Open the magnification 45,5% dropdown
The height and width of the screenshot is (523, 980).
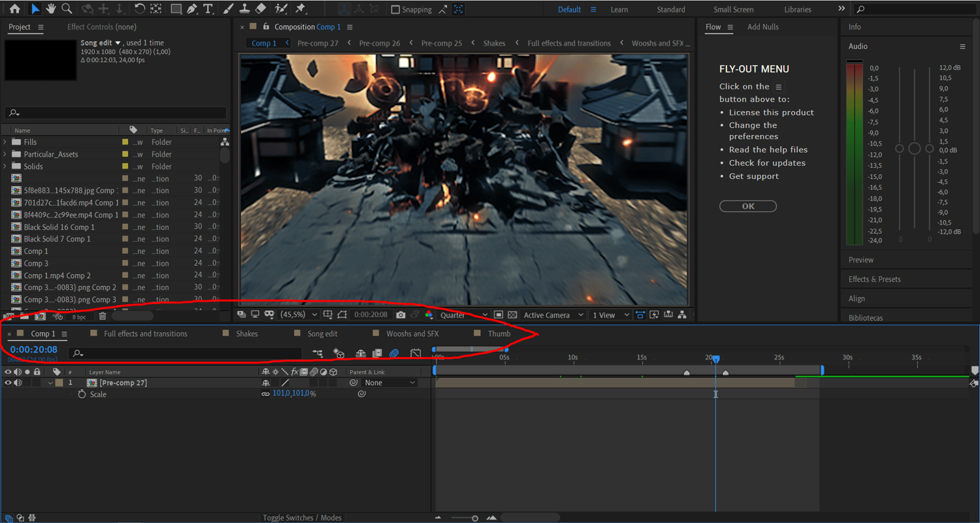(299, 315)
